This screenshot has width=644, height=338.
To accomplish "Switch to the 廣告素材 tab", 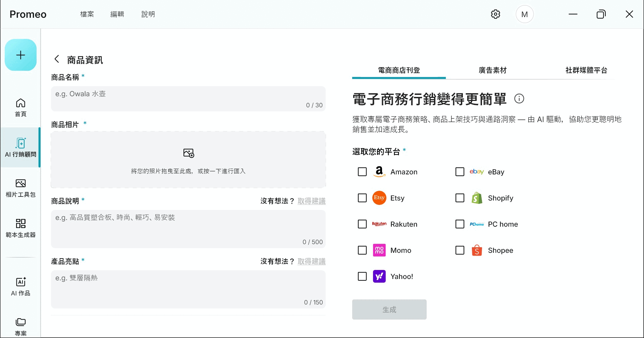I will point(493,70).
